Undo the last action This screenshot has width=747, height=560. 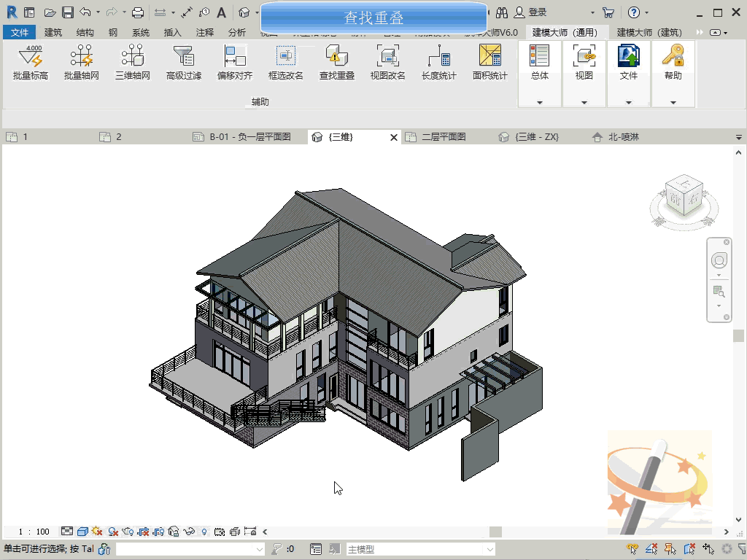pyautogui.click(x=85, y=12)
